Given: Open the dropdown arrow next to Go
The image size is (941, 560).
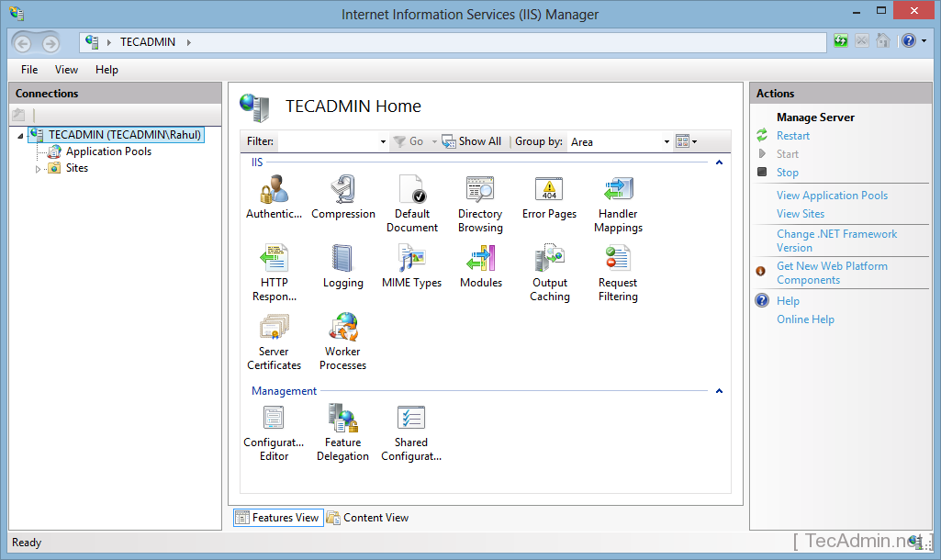Looking at the screenshot, I should tap(434, 141).
